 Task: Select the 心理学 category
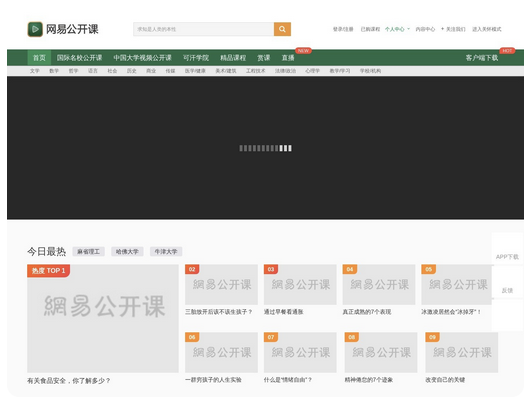coord(312,71)
